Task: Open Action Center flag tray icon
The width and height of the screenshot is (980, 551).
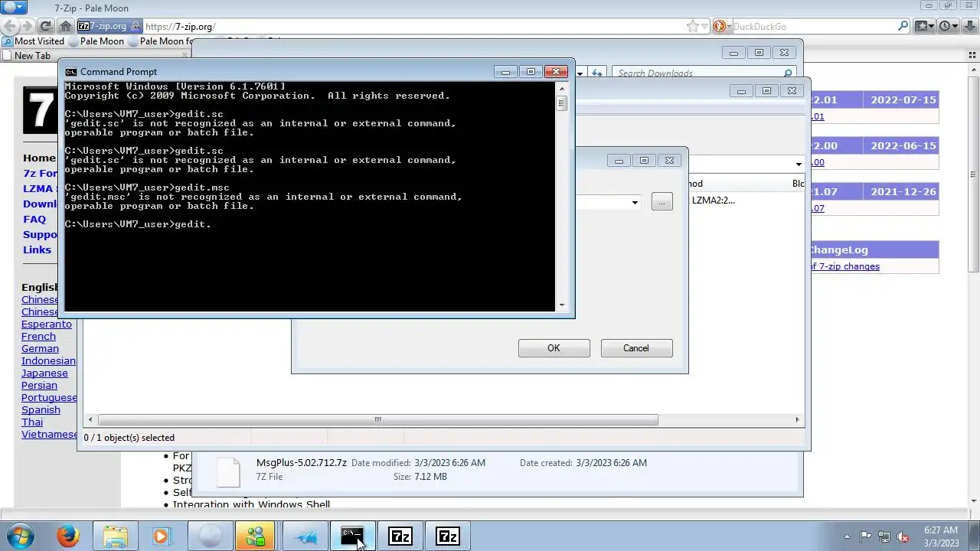Action: [865, 536]
